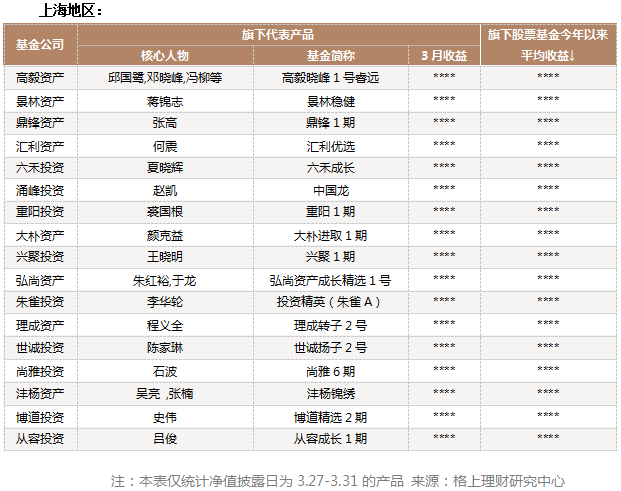Click the 上海地区 heading
Screen dimensions: 621x491
click(70, 10)
